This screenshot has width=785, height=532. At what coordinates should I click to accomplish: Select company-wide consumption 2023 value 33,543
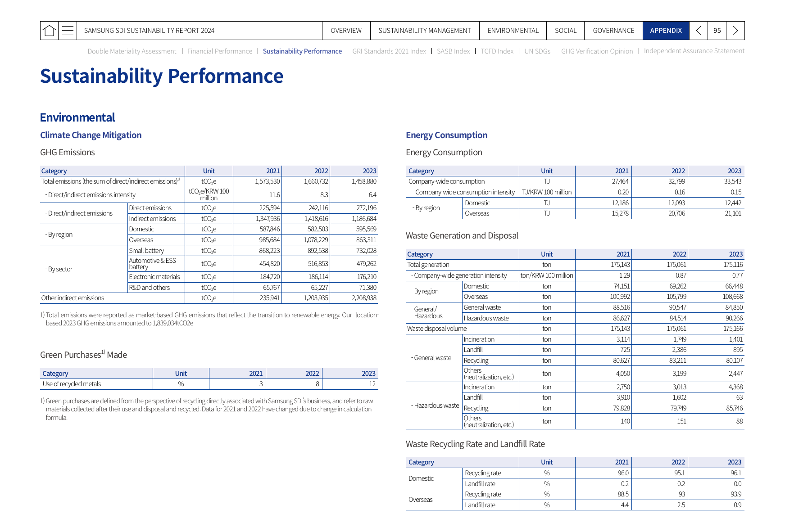[733, 181]
